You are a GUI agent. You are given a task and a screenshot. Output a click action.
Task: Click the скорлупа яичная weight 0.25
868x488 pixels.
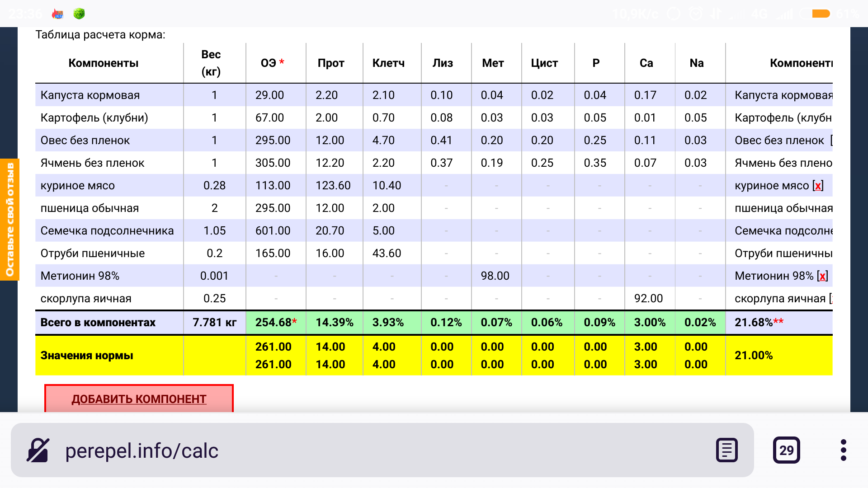tap(214, 298)
